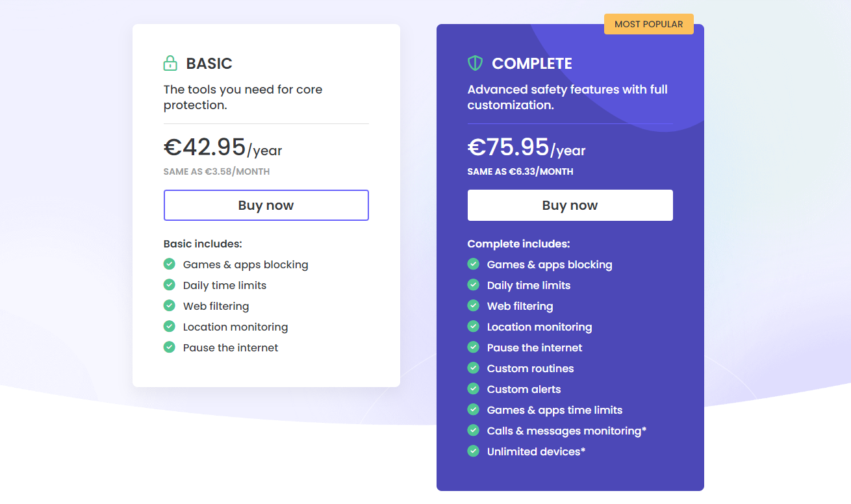Select the COMPLETE plan heading

pos(532,64)
